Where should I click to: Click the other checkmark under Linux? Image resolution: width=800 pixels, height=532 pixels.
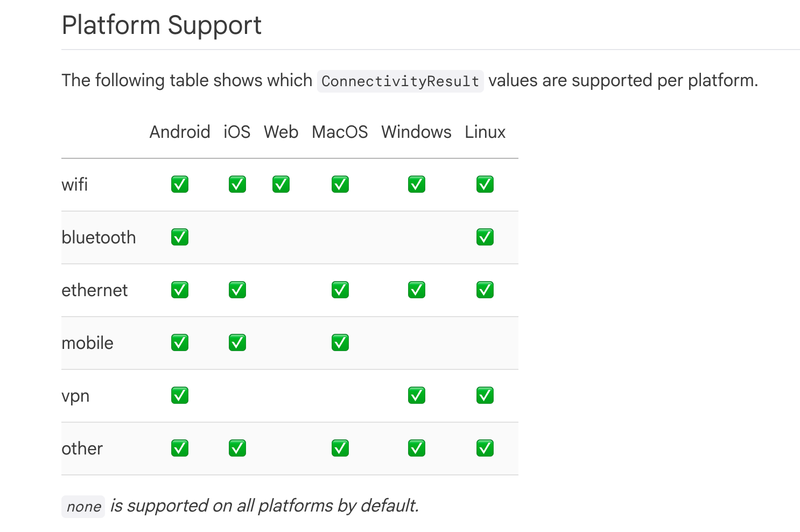[x=485, y=448]
